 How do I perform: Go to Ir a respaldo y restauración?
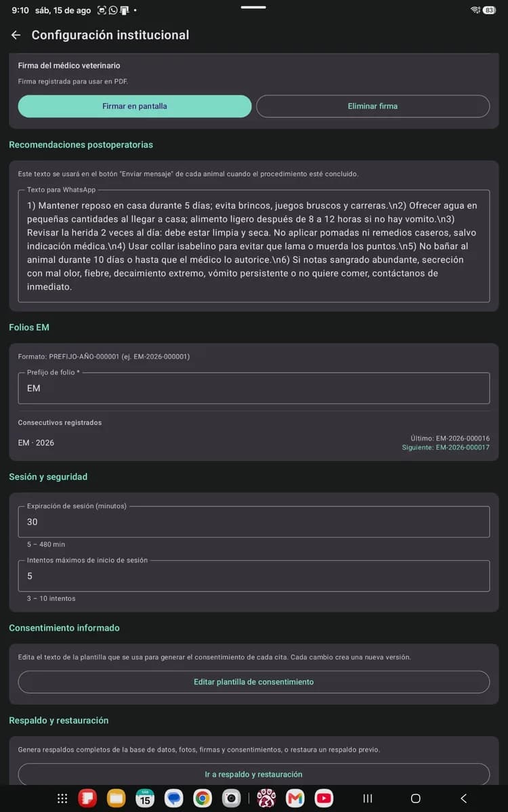[254, 774]
